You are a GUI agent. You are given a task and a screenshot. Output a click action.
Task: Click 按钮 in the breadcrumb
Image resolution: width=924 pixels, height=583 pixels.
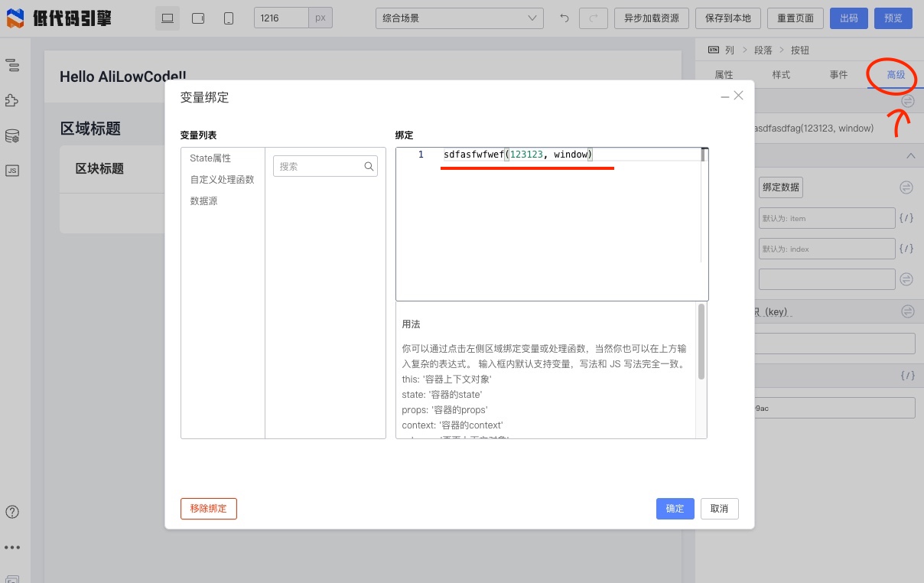(x=800, y=50)
